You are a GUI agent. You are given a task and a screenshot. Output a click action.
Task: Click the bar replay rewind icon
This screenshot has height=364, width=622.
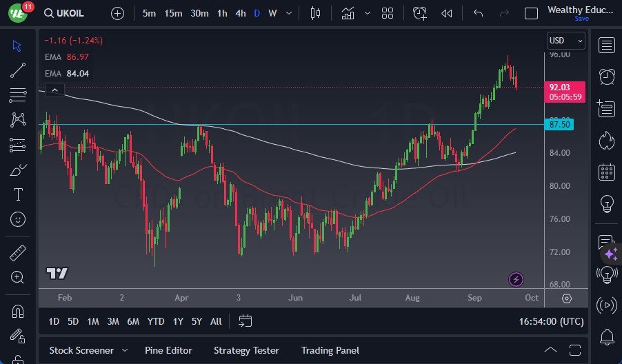pyautogui.click(x=447, y=13)
